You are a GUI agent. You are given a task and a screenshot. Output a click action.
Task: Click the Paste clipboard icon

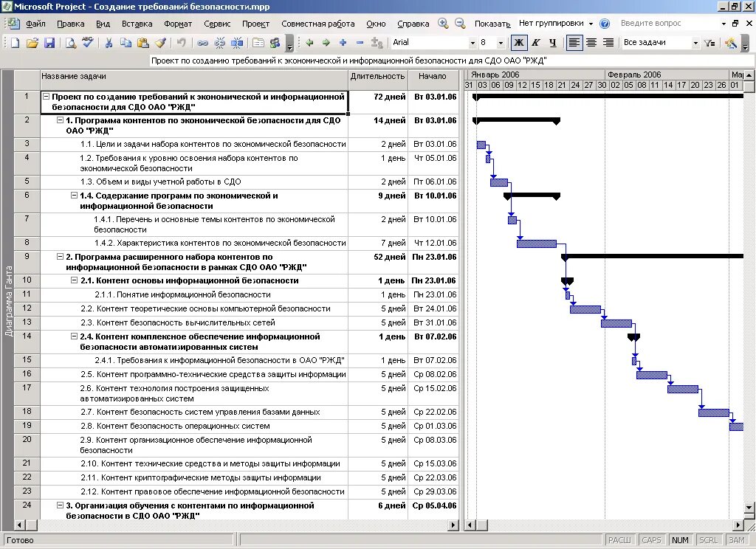[142, 43]
